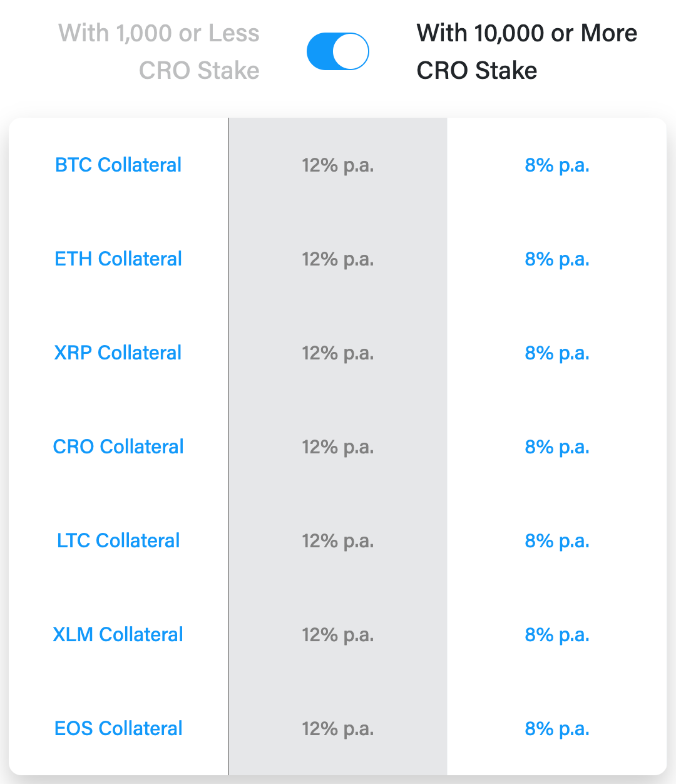This screenshot has height=784, width=676.
Task: Click the 8% p.a. rate for LTC
Action: (557, 541)
